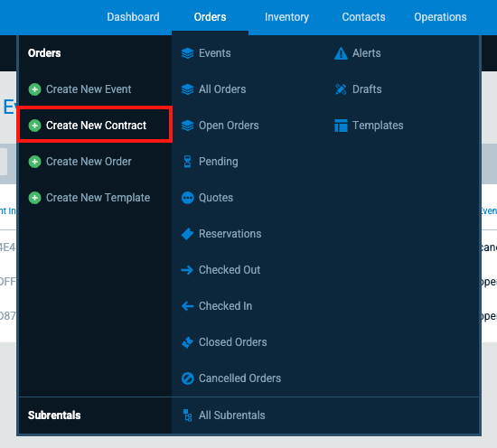Click the icon beside Closed Orders
The height and width of the screenshot is (448, 497).
click(187, 342)
